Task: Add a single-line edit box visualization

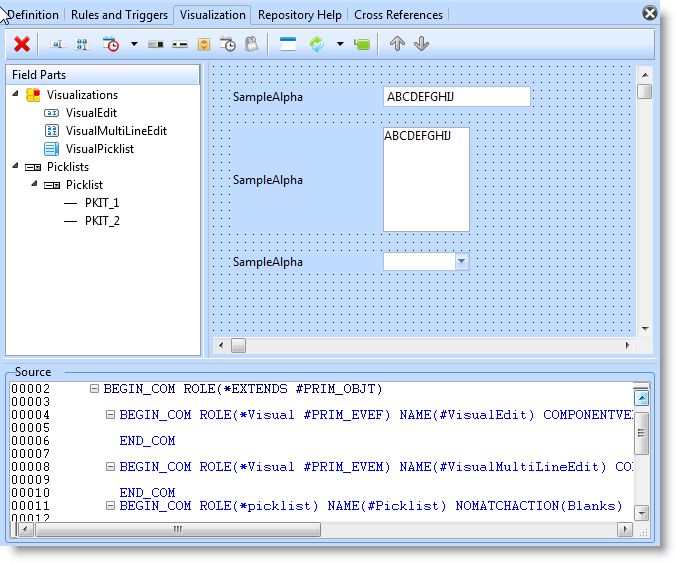Action: (57, 44)
